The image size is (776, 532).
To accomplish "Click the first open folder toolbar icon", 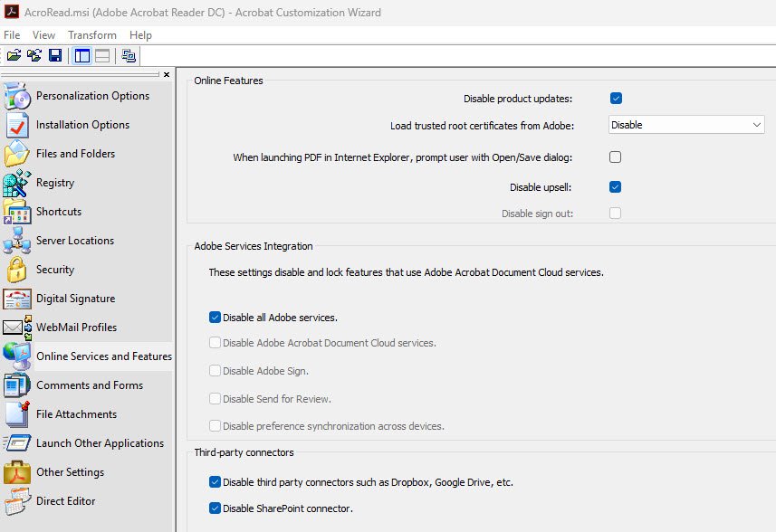I will pyautogui.click(x=14, y=56).
